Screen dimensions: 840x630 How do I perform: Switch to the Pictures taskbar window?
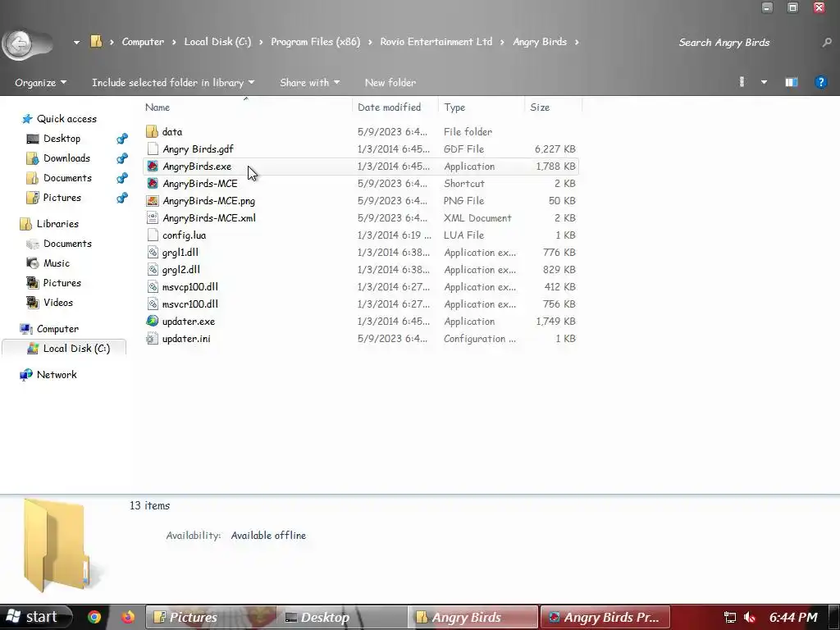point(211,617)
